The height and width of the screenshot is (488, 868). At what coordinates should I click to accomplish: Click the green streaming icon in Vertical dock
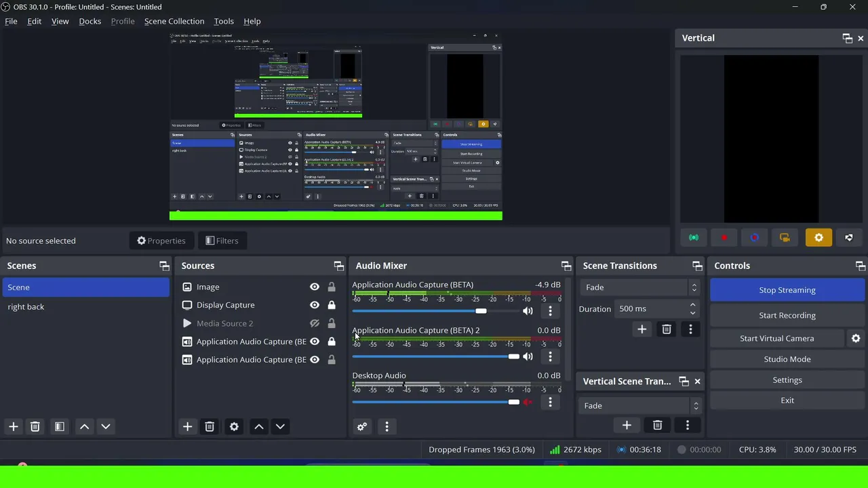(693, 238)
